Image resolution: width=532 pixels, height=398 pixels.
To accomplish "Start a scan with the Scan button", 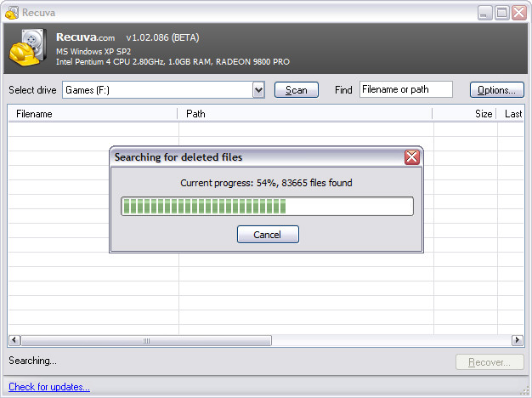I will [x=297, y=90].
